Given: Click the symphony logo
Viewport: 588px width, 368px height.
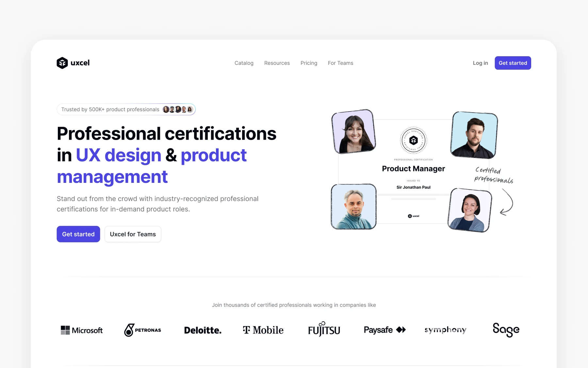Looking at the screenshot, I should (x=445, y=330).
